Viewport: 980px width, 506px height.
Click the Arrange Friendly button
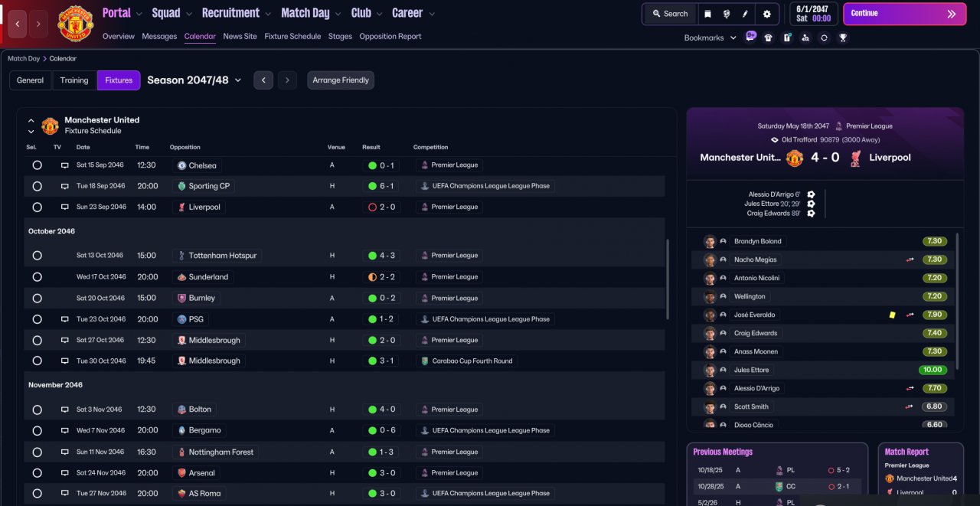(341, 80)
